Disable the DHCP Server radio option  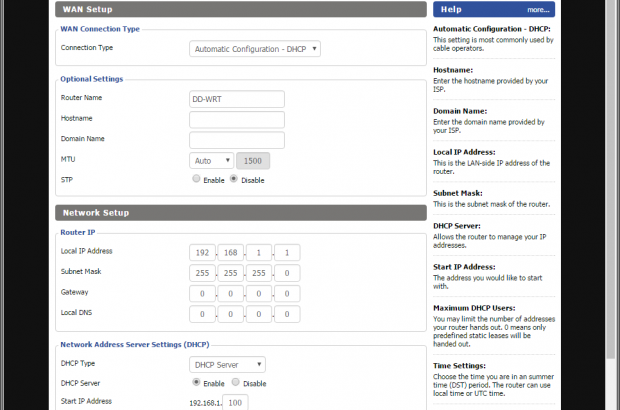coord(234,383)
